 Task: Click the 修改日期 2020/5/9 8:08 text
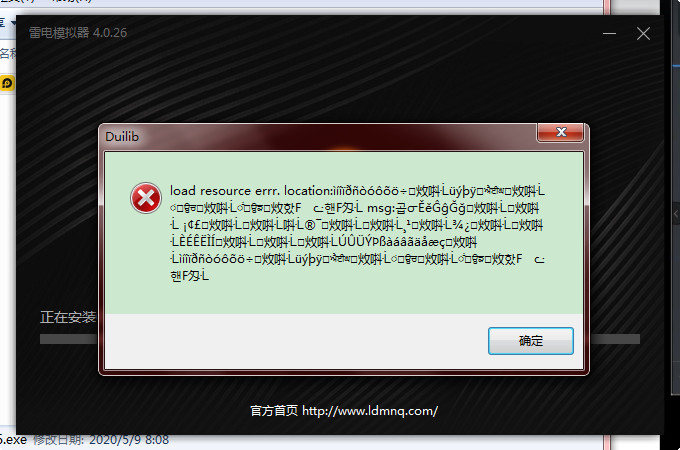coord(101,440)
